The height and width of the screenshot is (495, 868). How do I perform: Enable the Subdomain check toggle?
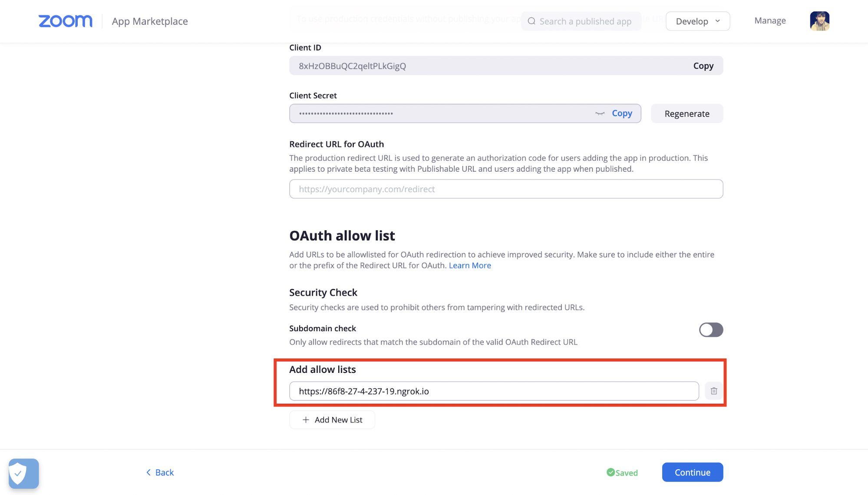click(711, 329)
